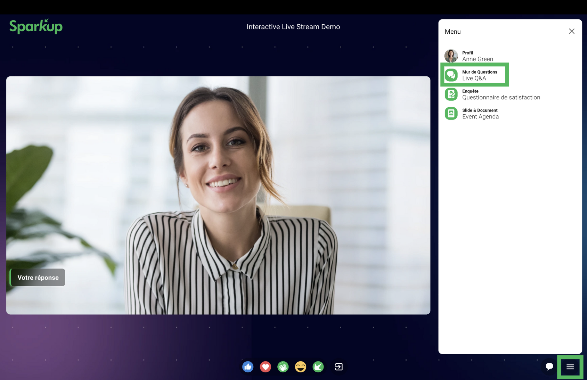
Task: Toggle the hamburger menu button
Action: point(570,367)
